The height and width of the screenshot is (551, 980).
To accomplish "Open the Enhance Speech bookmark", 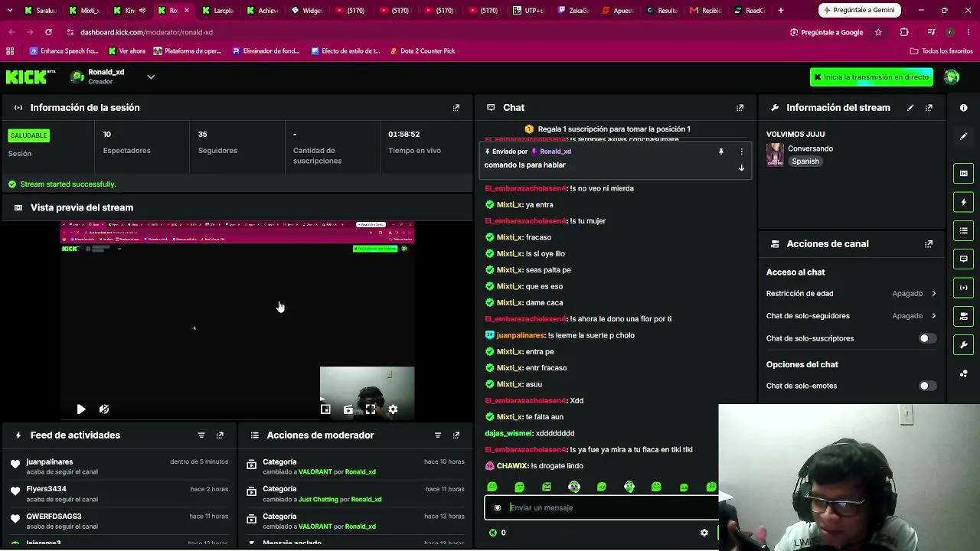I will [64, 51].
